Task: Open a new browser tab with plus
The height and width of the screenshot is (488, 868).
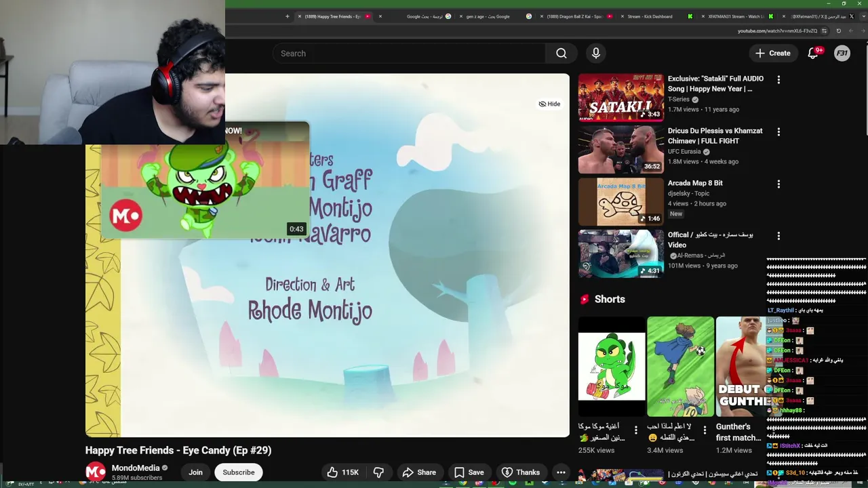Action: coord(288,16)
